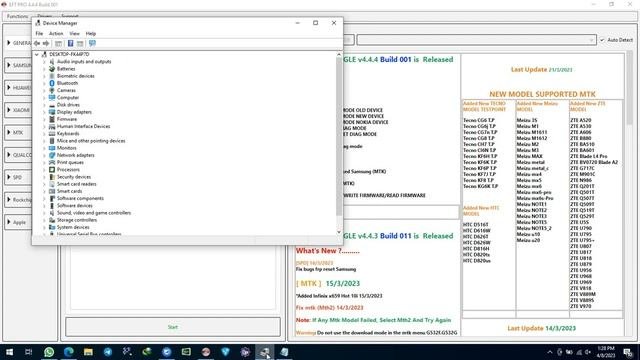This screenshot has width=640, height=360.
Task: Open the Apple section in EFT sidebar
Action: click(18, 222)
